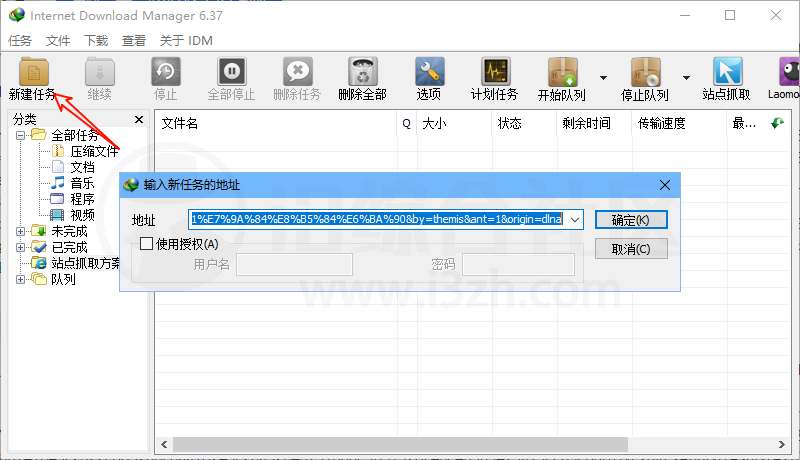Click the 全部停止 pause icon
Viewport: 800px width, 460px height.
[231, 72]
